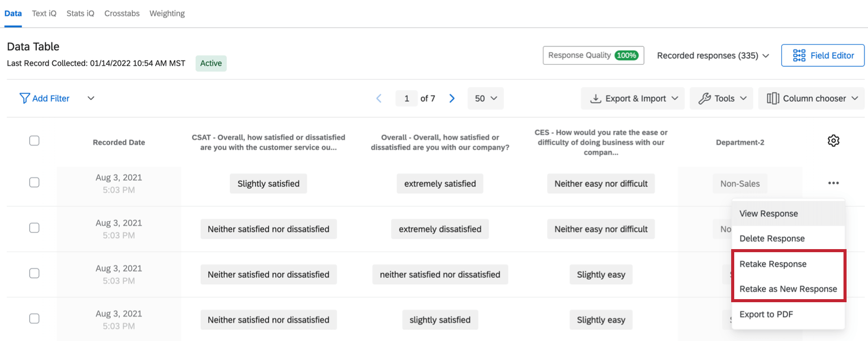Click the page number input field
The height and width of the screenshot is (341, 868).
point(407,99)
